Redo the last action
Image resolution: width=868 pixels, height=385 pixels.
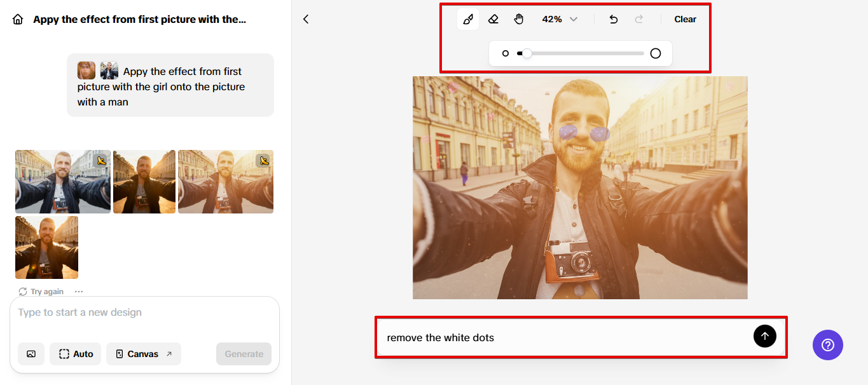(x=638, y=19)
